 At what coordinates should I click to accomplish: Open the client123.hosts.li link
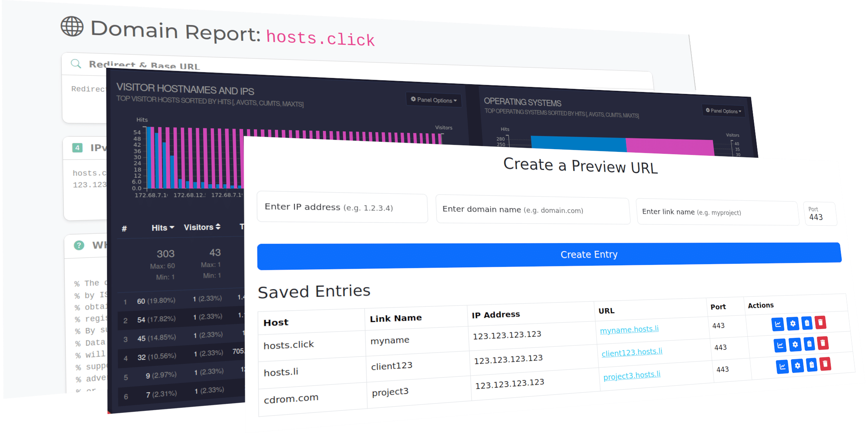point(632,352)
